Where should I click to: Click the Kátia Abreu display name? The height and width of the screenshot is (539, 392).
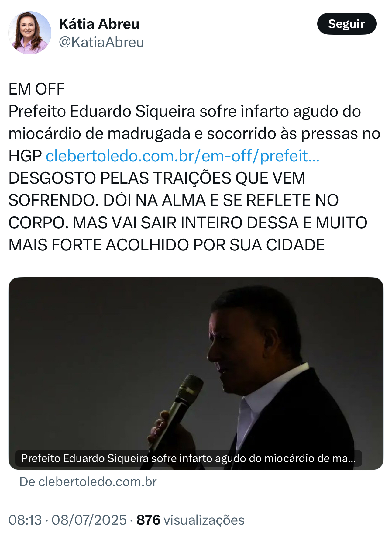click(99, 24)
